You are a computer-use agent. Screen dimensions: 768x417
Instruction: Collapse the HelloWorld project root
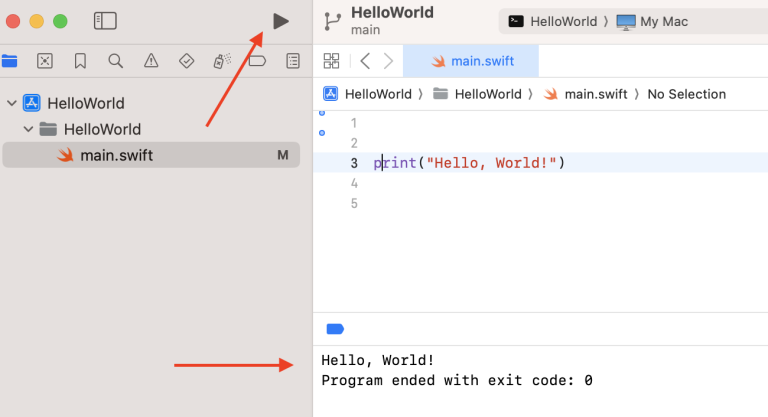tap(11, 103)
